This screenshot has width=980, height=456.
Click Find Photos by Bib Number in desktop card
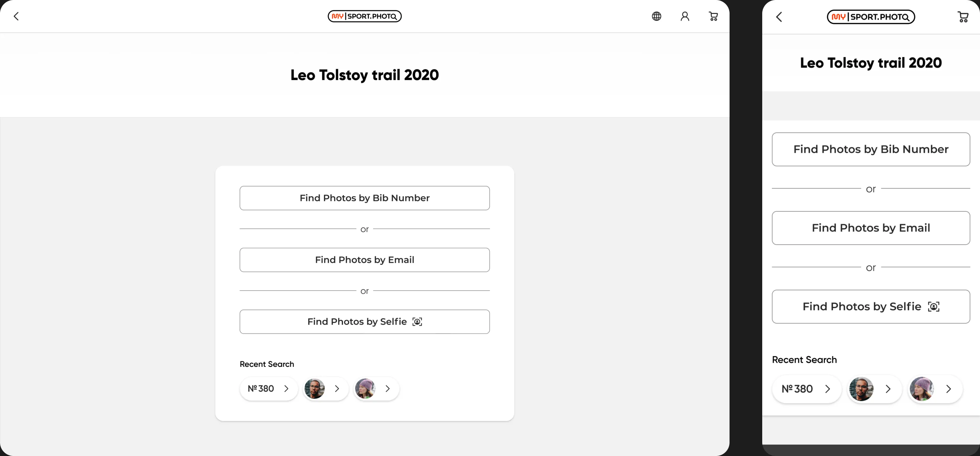pos(364,198)
